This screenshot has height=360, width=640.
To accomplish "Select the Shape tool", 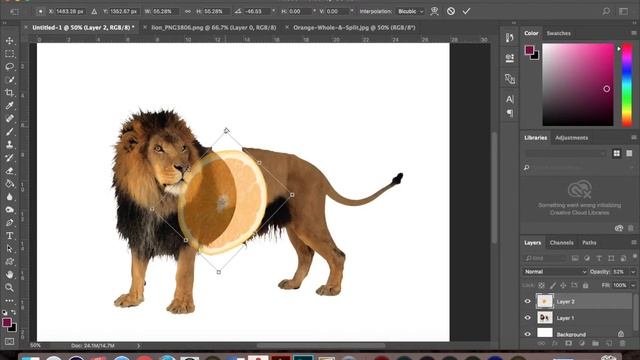I will (x=9, y=262).
